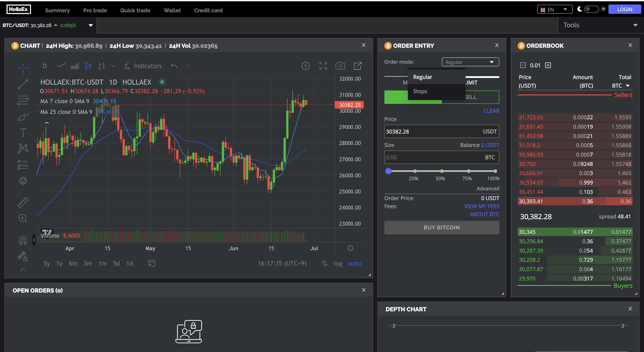Image resolution: width=644 pixels, height=352 pixels.
Task: Toggle log scale on chart
Action: (x=338, y=263)
